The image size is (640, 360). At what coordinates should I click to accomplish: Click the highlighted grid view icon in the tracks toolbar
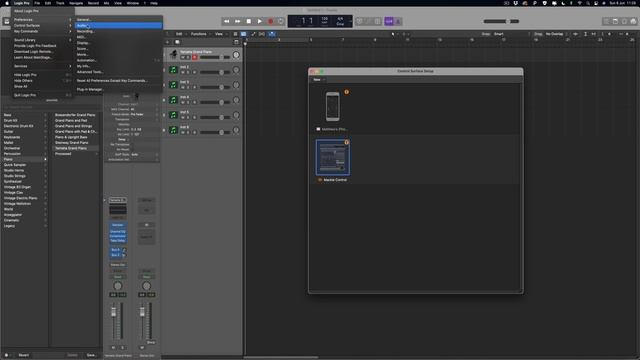coord(243,34)
